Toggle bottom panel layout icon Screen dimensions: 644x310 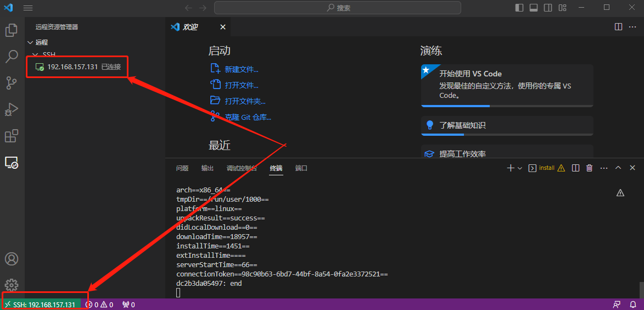534,8
